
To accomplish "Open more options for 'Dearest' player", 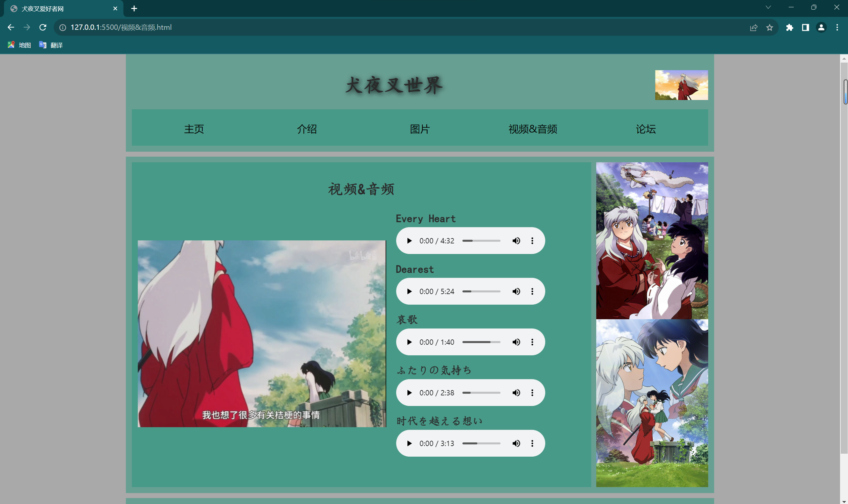I will (x=532, y=291).
